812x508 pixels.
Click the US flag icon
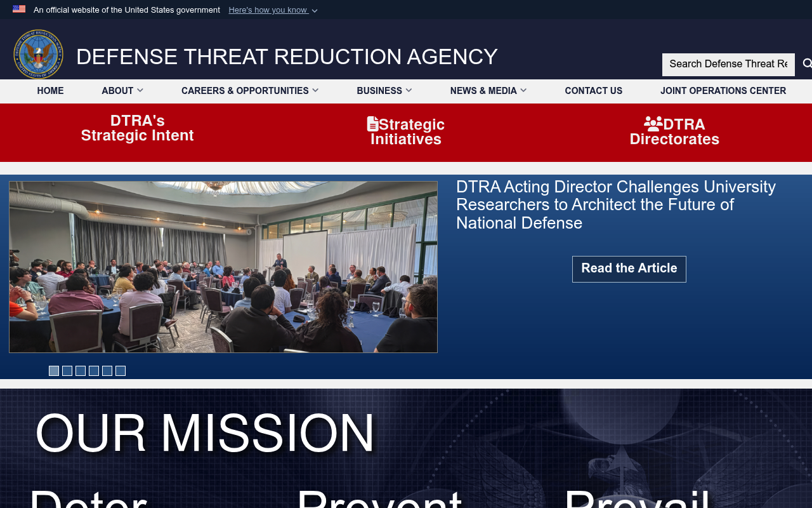click(19, 9)
